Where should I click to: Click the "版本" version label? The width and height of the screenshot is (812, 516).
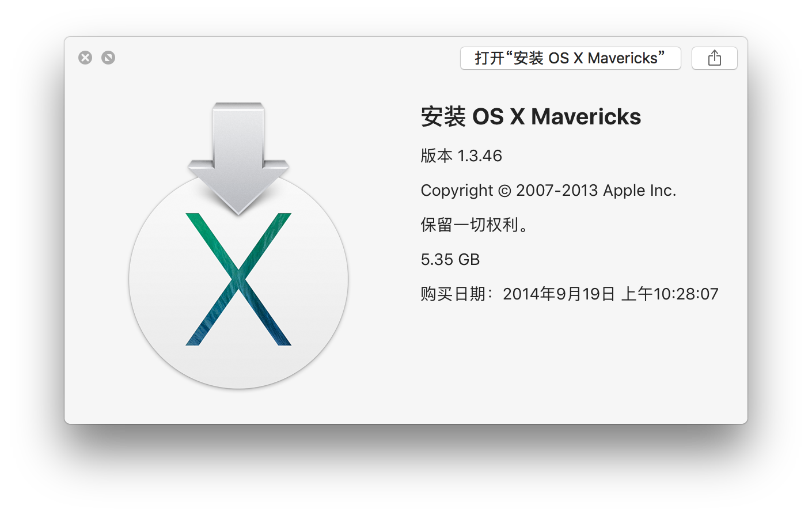pyautogui.click(x=437, y=156)
